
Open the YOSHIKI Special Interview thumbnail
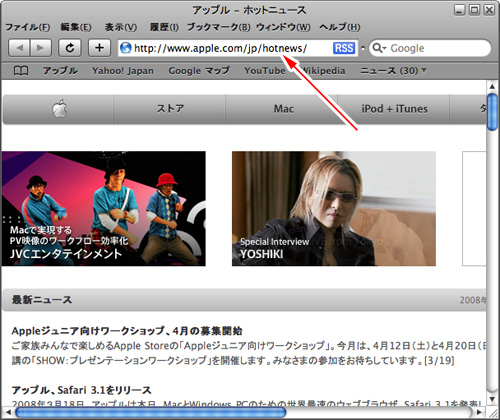(334, 209)
